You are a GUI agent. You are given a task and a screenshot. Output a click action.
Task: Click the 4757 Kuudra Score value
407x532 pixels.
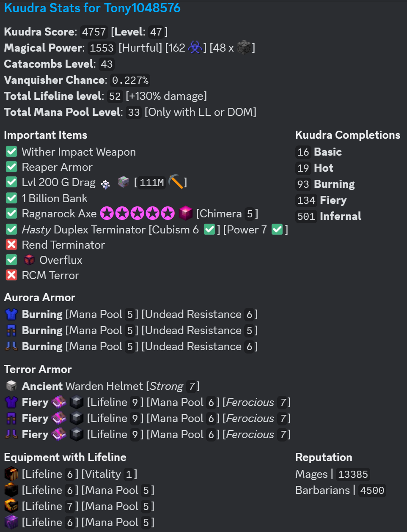(x=94, y=32)
